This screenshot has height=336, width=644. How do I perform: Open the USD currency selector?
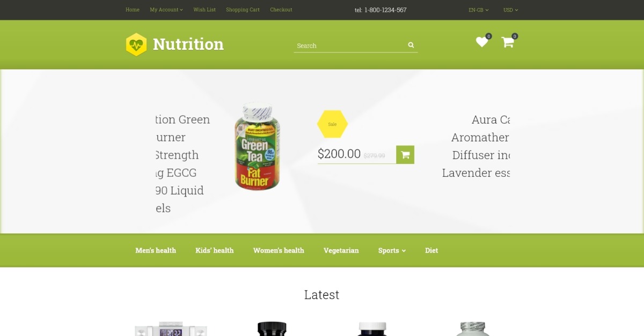tap(510, 10)
